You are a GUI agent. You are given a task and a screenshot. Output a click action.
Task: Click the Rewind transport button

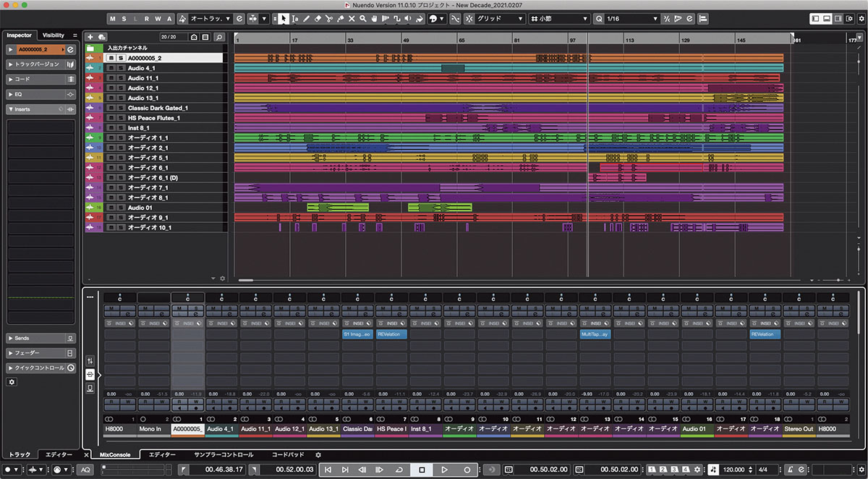click(x=362, y=470)
